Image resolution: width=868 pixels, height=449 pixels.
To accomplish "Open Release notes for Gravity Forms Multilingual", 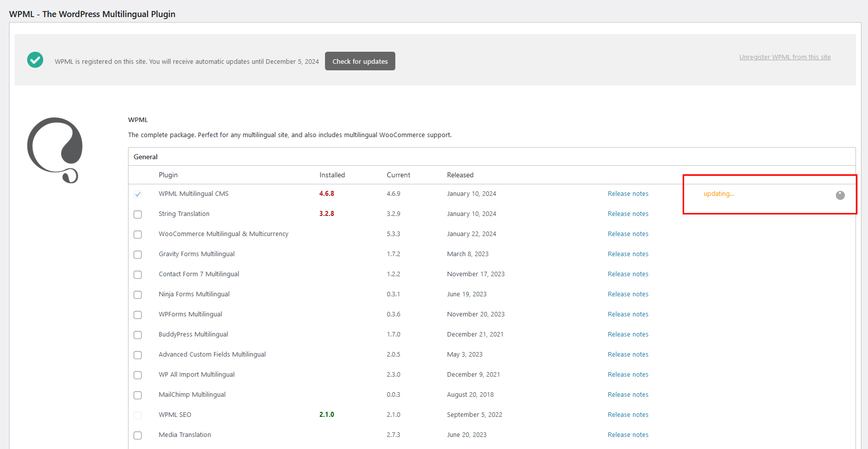I will (x=628, y=254).
